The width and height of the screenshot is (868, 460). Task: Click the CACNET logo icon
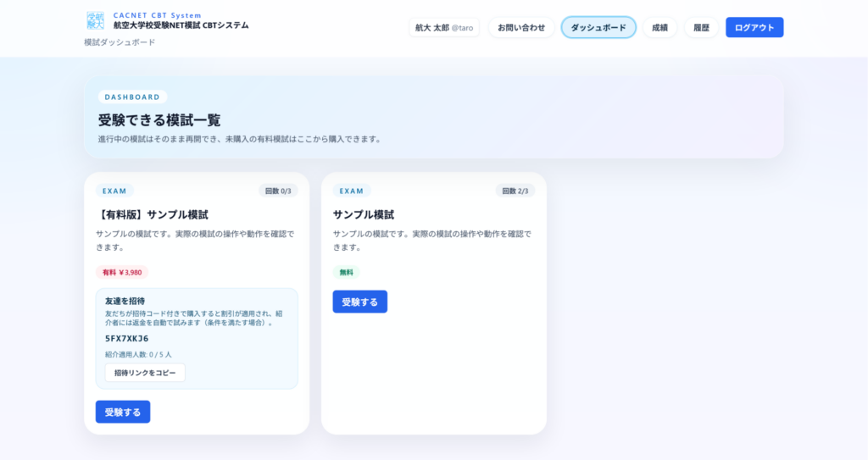95,20
